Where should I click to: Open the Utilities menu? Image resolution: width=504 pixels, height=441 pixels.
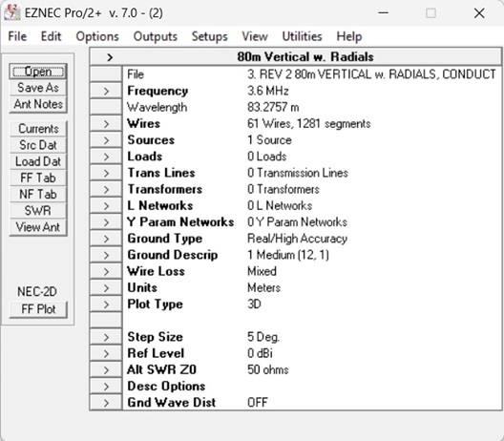(302, 36)
